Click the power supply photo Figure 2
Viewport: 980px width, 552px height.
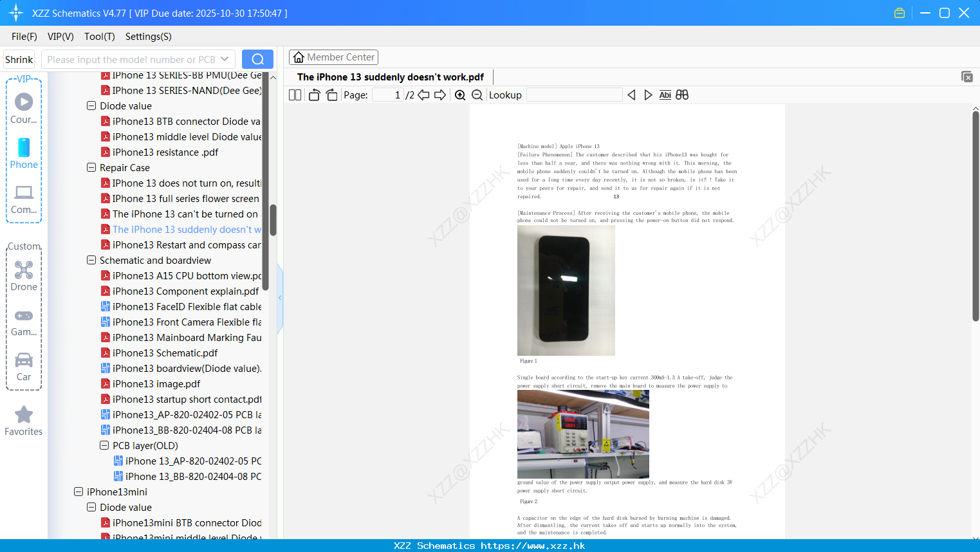coord(583,434)
